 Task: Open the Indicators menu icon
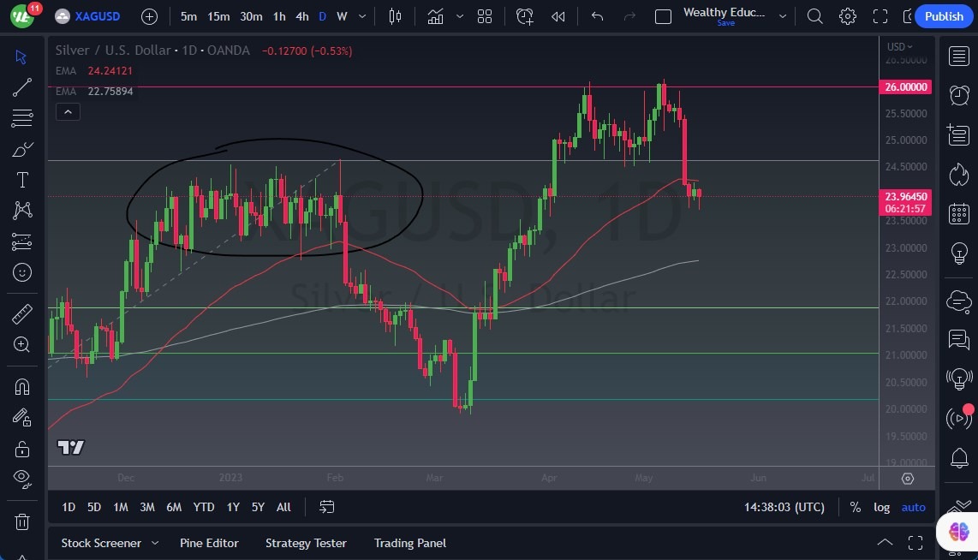click(435, 17)
